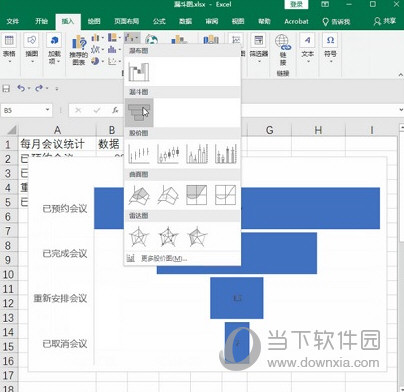Select the Wireframe 3-D Surface chart
The width and height of the screenshot is (404, 392).
tap(168, 195)
